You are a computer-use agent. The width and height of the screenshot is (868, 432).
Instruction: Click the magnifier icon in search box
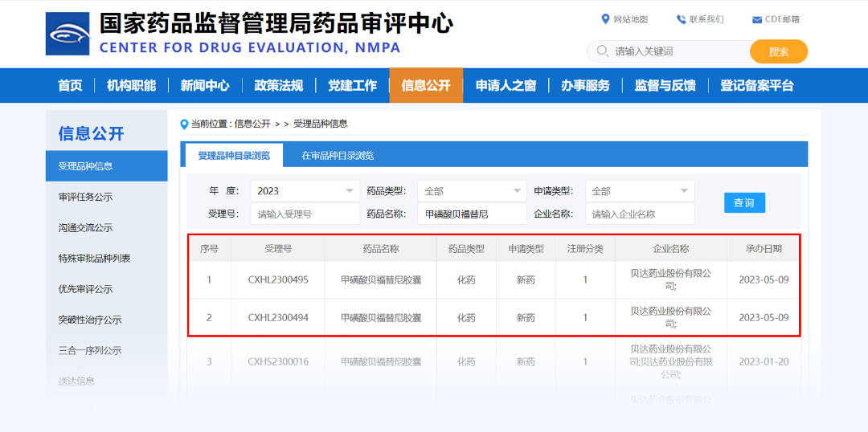(602, 51)
